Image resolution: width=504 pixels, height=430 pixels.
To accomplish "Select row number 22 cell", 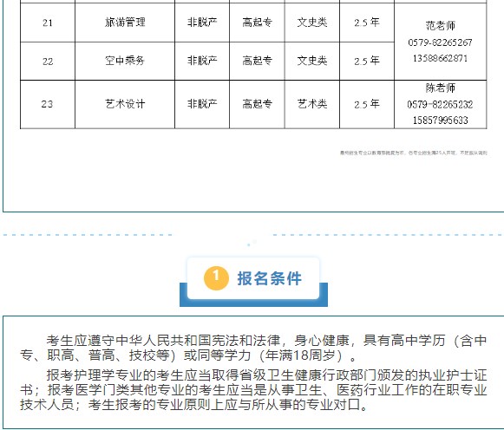I will pyautogui.click(x=48, y=61).
